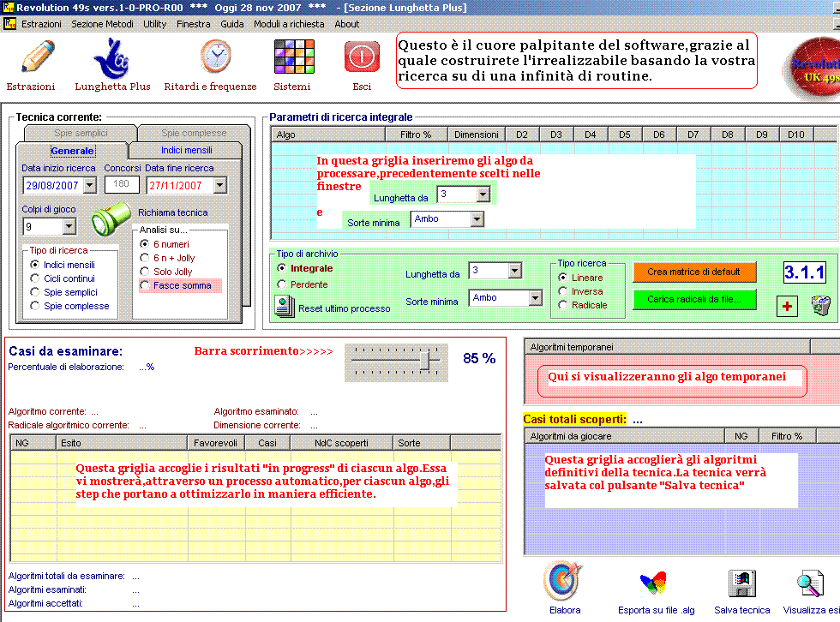Open Sorte minima dropdown in Tipo di archivio
This screenshot has height=622, width=840.
tap(535, 298)
